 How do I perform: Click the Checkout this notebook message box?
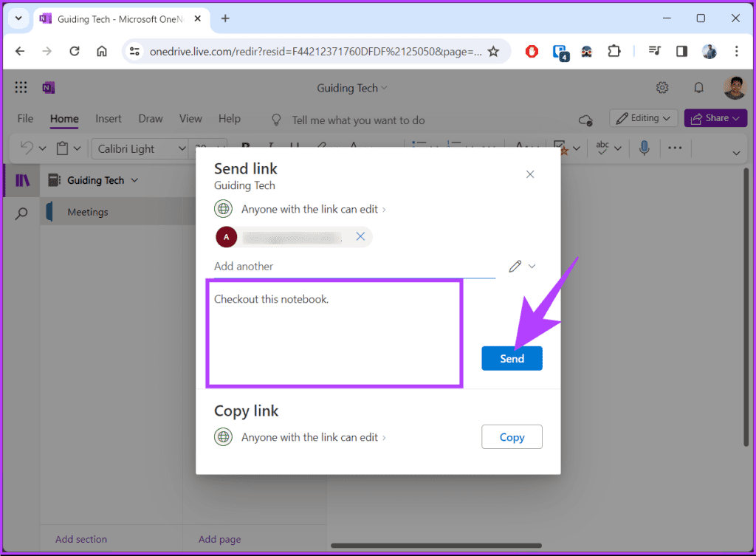334,332
